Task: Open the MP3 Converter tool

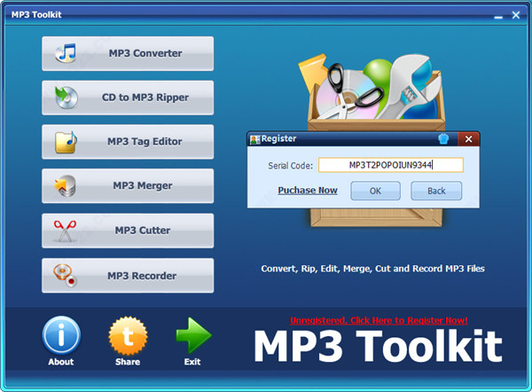Action: pos(128,53)
